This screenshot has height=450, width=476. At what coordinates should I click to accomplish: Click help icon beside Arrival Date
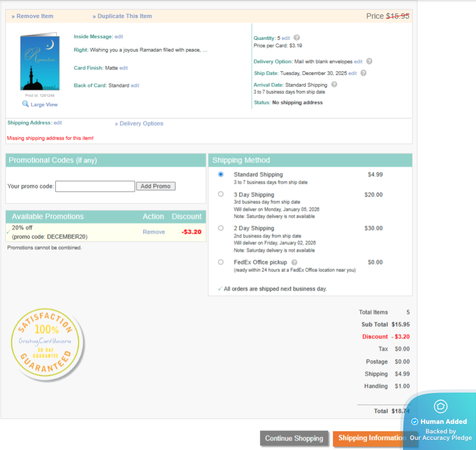334,84
